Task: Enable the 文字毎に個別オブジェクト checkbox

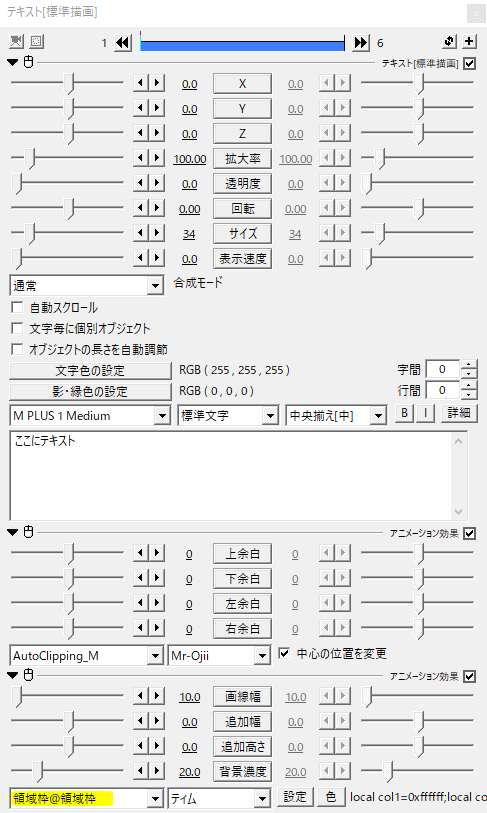Action: (x=17, y=328)
